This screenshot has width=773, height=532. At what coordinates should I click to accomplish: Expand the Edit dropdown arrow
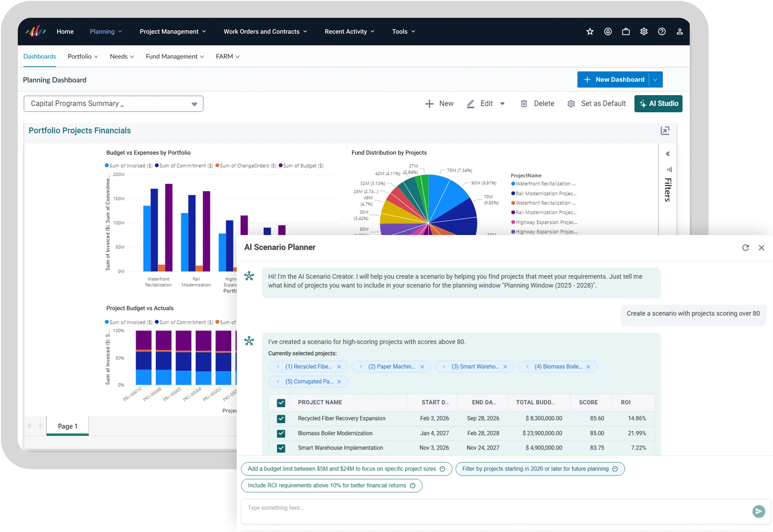tap(502, 104)
